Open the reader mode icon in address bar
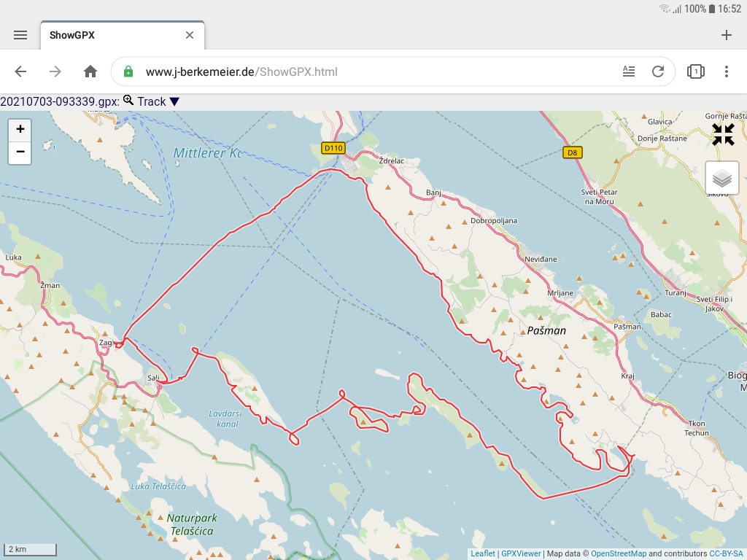This screenshot has height=560, width=747. pyautogui.click(x=629, y=71)
